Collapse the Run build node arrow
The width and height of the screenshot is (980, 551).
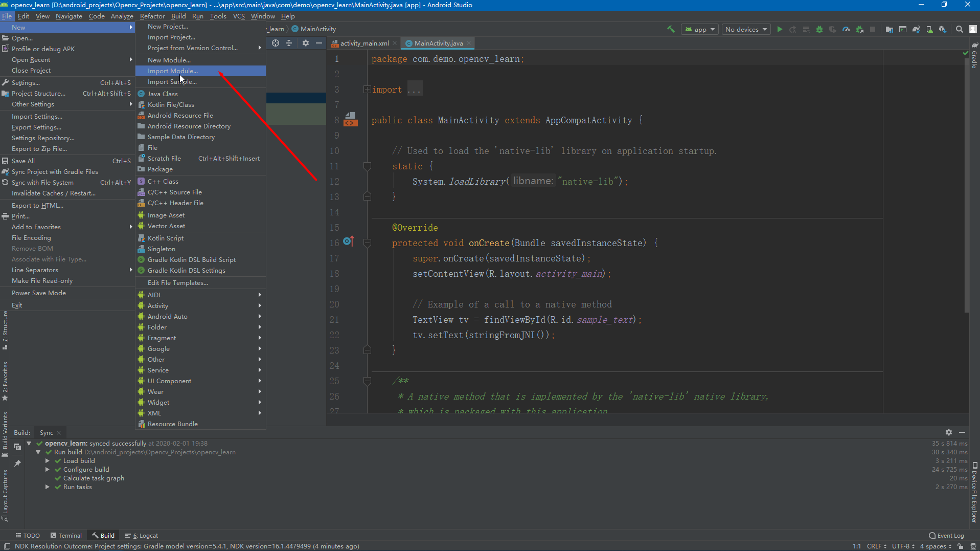pos(38,452)
